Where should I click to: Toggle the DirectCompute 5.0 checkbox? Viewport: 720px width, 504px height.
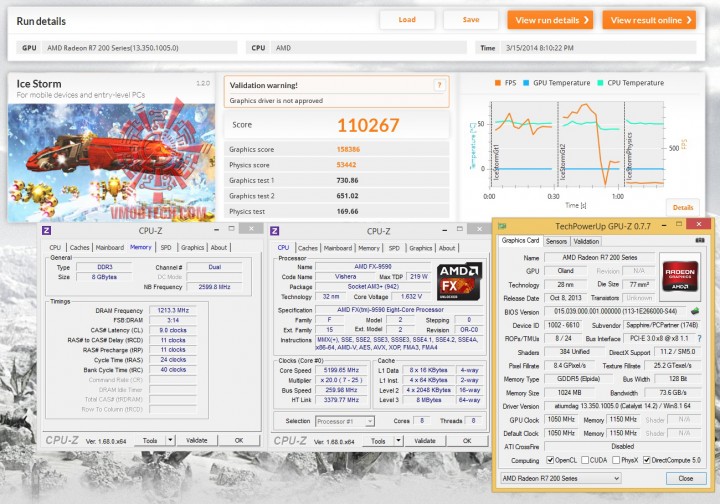(x=647, y=460)
